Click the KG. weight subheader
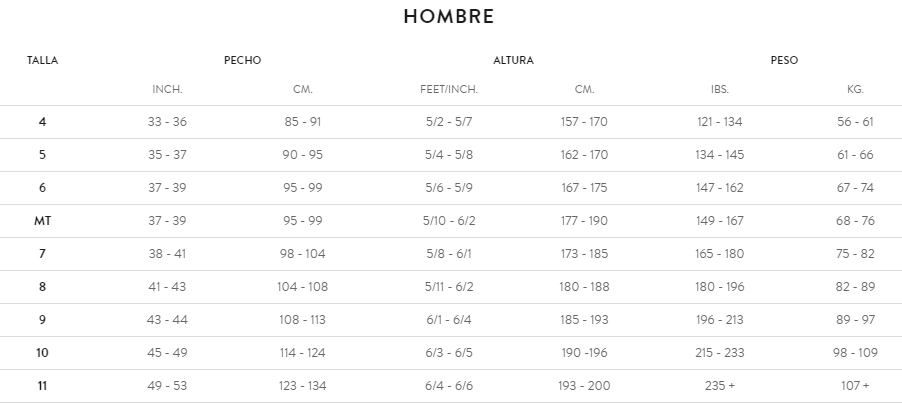Viewport: 902px width, 403px height. coord(855,89)
